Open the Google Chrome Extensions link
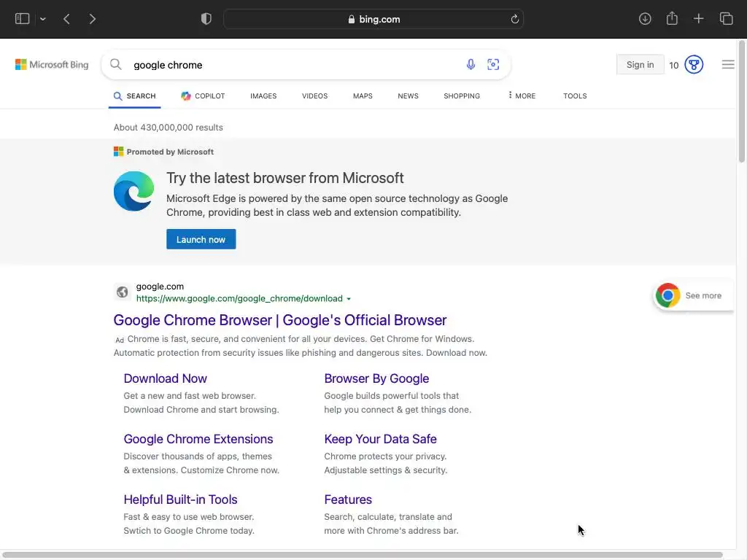This screenshot has height=560, width=747. click(x=198, y=439)
